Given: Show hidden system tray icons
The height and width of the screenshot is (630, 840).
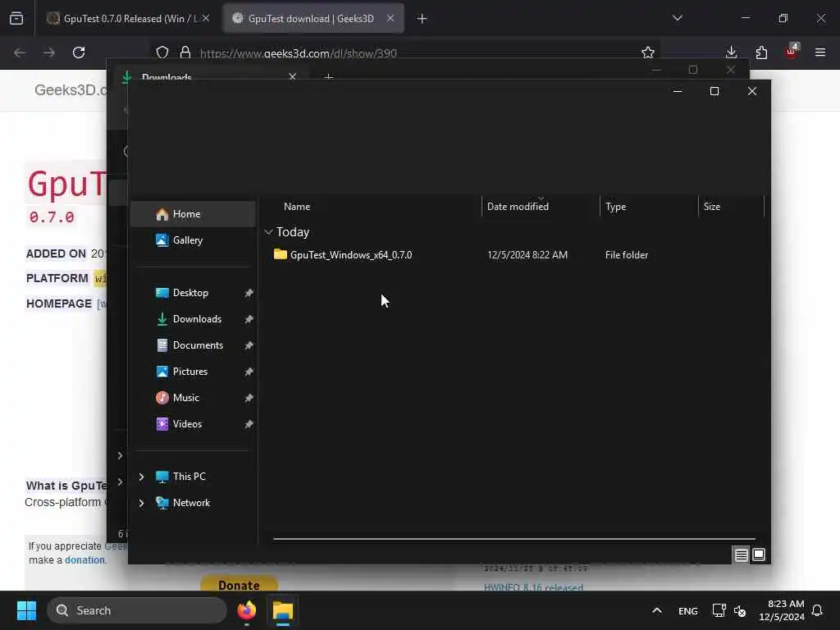Looking at the screenshot, I should [657, 610].
